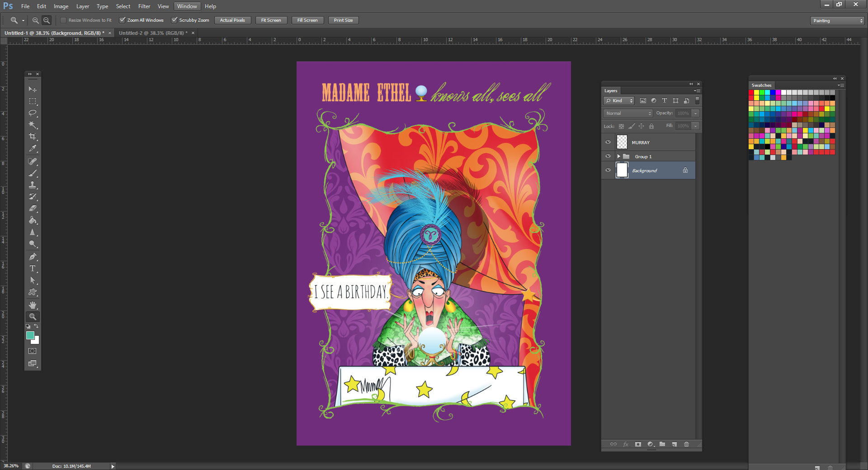
Task: Open the Filter menu
Action: click(x=144, y=6)
